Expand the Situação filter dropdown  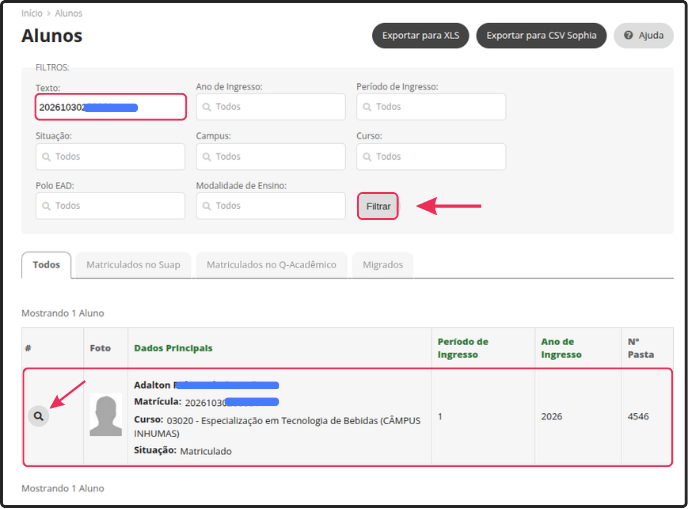click(110, 157)
